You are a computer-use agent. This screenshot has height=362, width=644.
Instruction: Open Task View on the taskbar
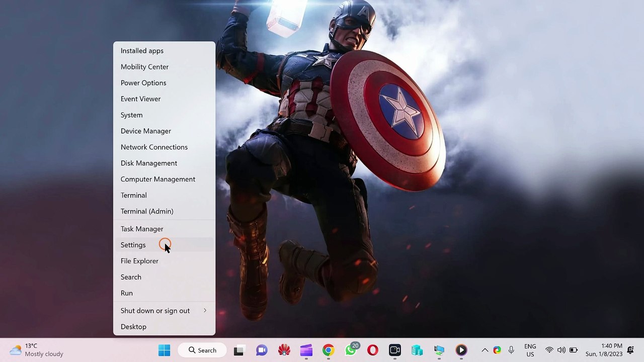click(239, 350)
